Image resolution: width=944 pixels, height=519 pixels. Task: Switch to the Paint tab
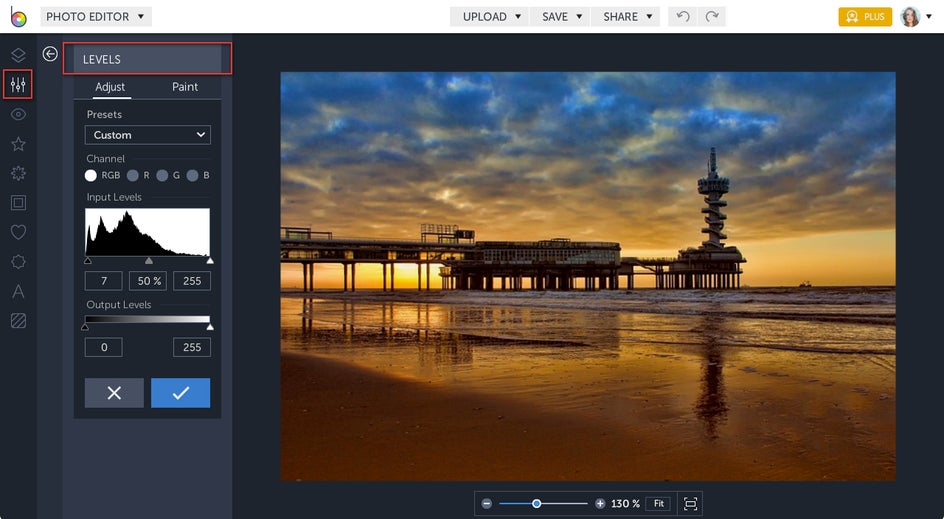pyautogui.click(x=185, y=87)
